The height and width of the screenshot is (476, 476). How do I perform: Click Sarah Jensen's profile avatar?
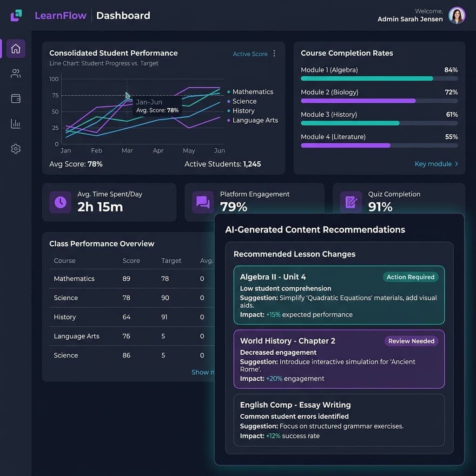[457, 15]
